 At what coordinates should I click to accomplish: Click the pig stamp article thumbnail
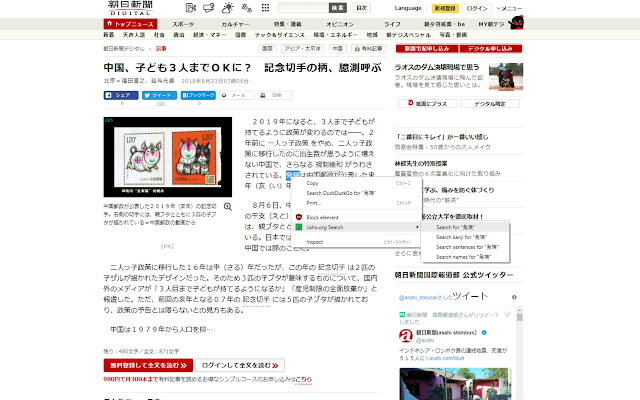[x=170, y=158]
